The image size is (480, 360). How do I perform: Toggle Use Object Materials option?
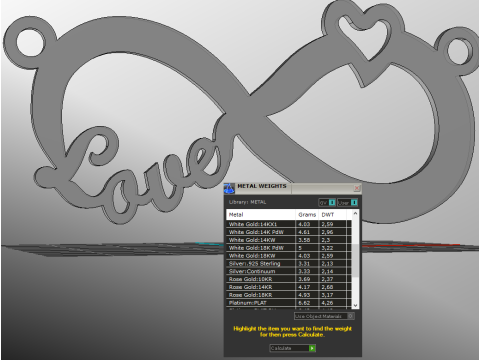click(324, 316)
